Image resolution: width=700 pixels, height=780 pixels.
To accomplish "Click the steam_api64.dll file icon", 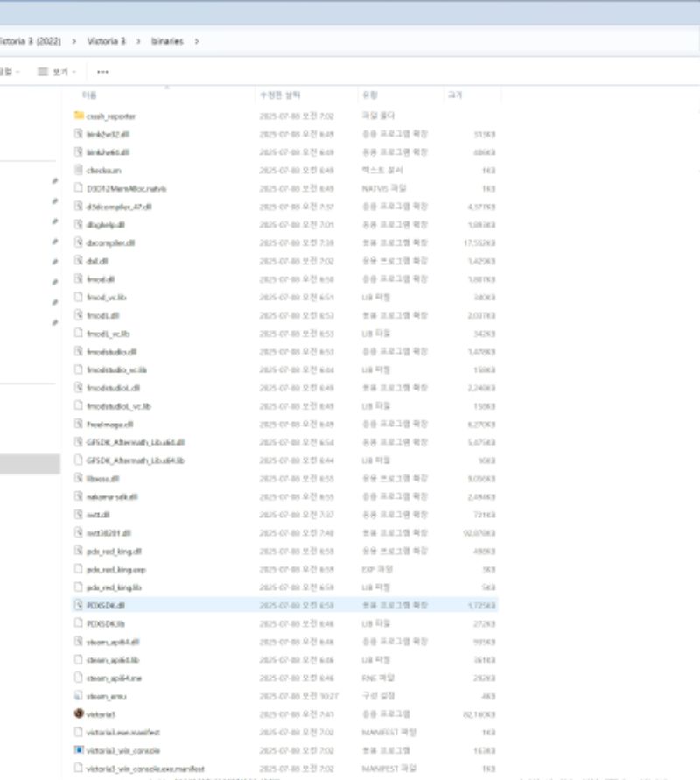I will 79,642.
